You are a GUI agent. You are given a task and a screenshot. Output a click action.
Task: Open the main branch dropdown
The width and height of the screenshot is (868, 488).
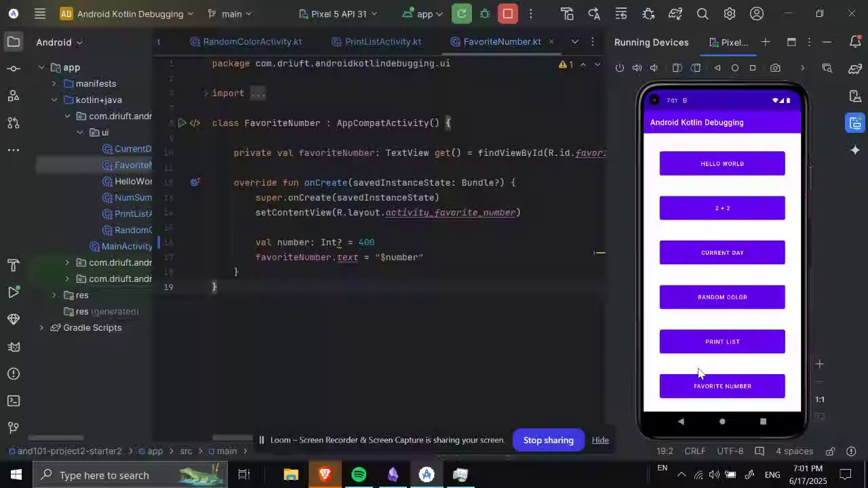pos(229,14)
